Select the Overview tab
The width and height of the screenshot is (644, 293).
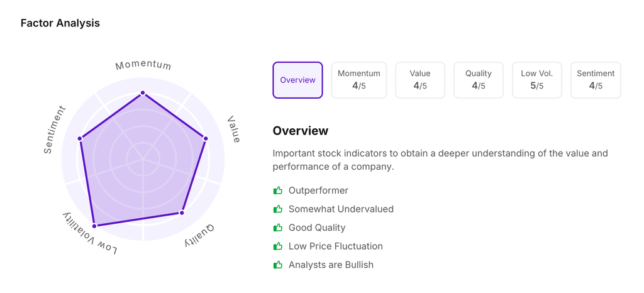click(297, 80)
